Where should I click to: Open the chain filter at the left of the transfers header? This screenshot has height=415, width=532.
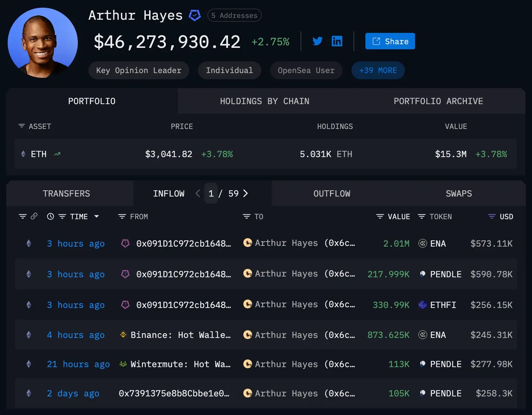[x=23, y=216]
